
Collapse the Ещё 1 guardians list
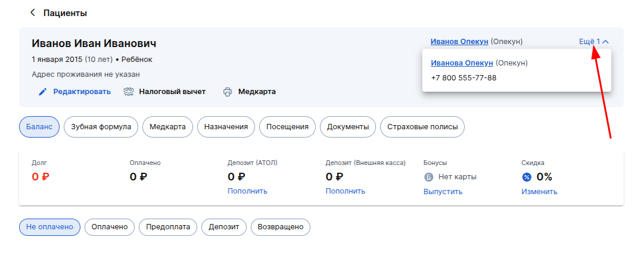[594, 42]
